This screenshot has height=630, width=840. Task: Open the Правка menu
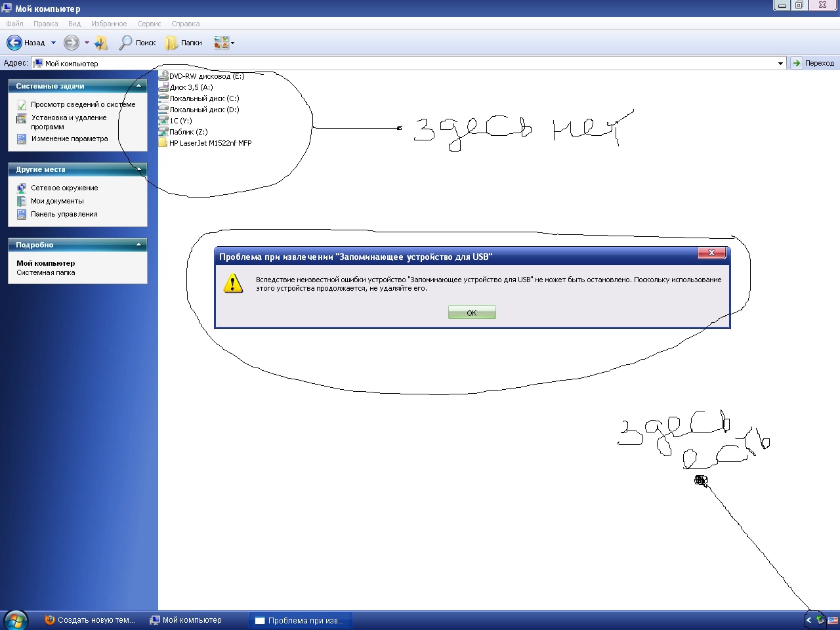tap(45, 24)
